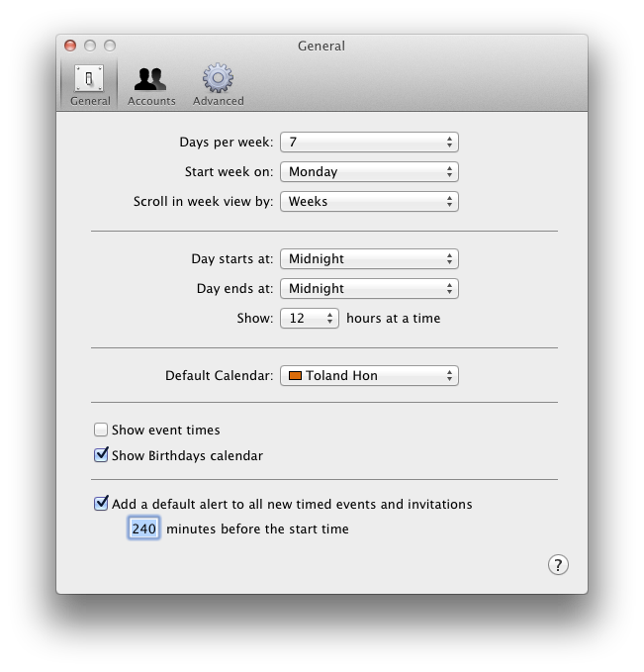Image resolution: width=644 pixels, height=672 pixels.
Task: Open the Start week on dropdown
Action: pyautogui.click(x=369, y=172)
